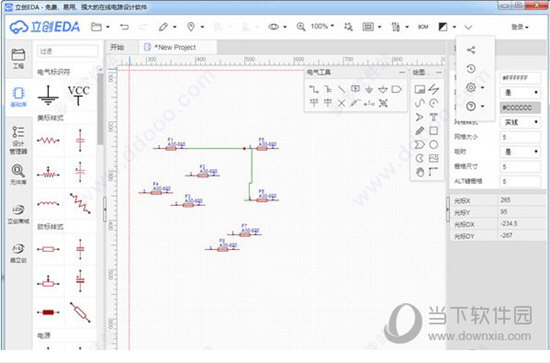Click the pencil drawing icon in the toolbar
The height and width of the screenshot is (363, 550).
(x=163, y=27)
